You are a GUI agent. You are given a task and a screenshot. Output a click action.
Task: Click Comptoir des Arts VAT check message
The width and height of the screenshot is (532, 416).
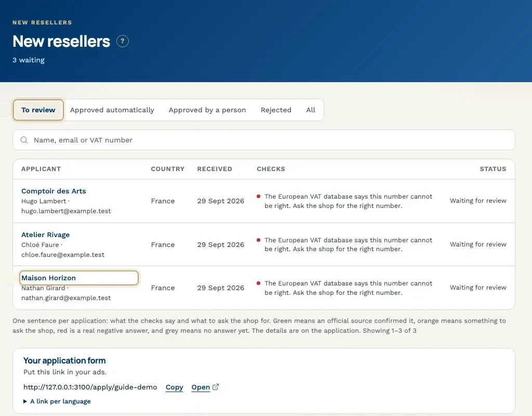(x=348, y=201)
